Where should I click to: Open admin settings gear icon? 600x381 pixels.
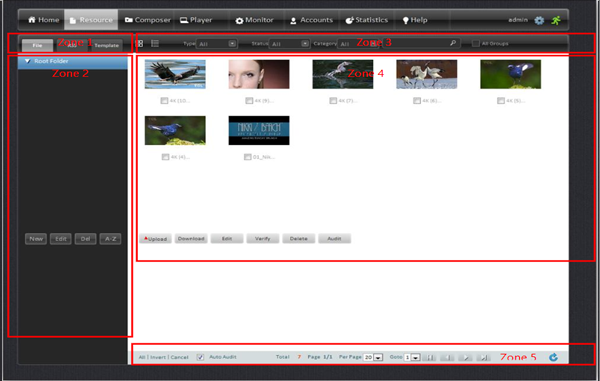(539, 20)
